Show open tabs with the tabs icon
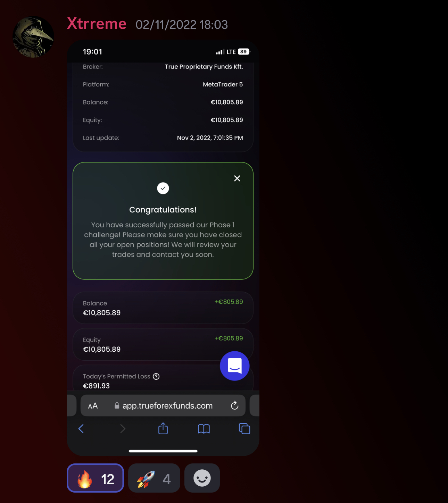This screenshot has width=448, height=503. (244, 429)
